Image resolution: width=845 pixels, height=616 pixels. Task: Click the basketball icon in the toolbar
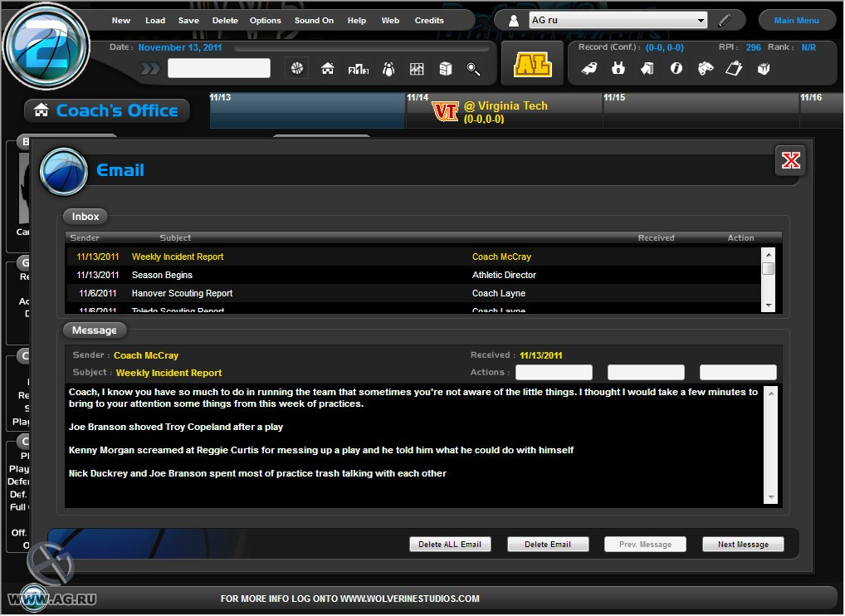(297, 68)
